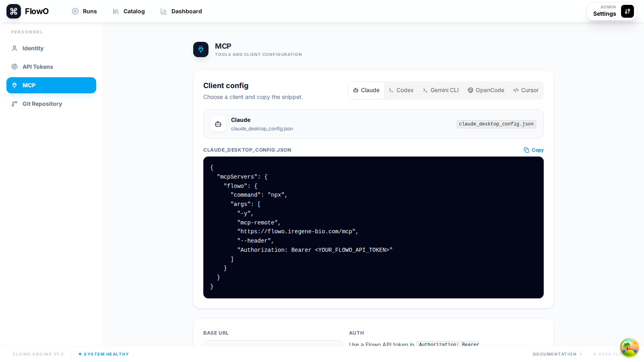644x362 pixels.
Task: Select the Claude client tab
Action: pyautogui.click(x=366, y=90)
